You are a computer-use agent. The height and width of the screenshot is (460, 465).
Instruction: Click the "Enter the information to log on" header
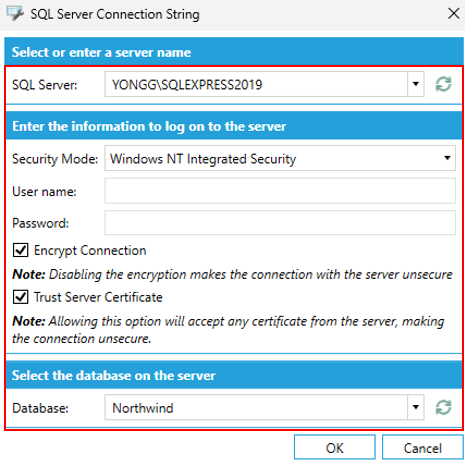pyautogui.click(x=149, y=126)
